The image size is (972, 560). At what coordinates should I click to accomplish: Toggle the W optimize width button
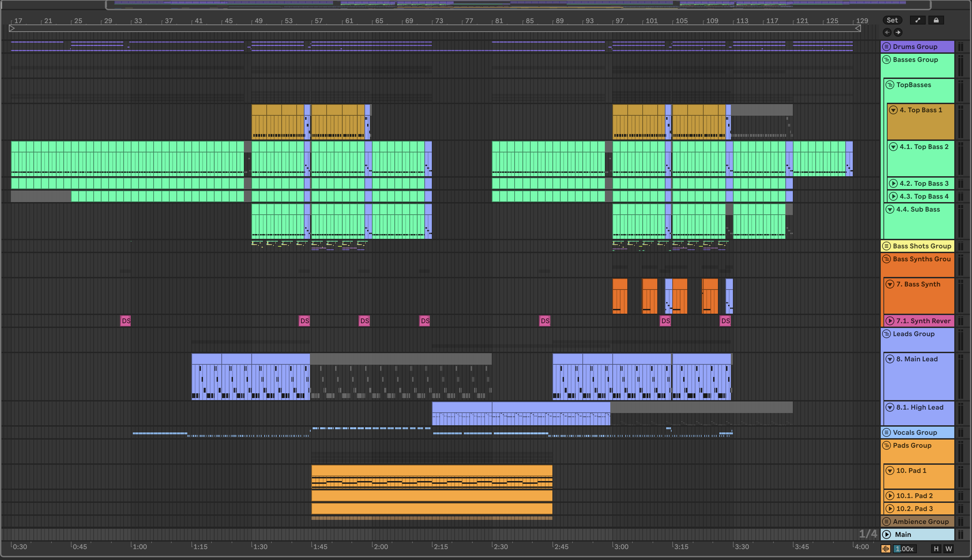tap(949, 549)
